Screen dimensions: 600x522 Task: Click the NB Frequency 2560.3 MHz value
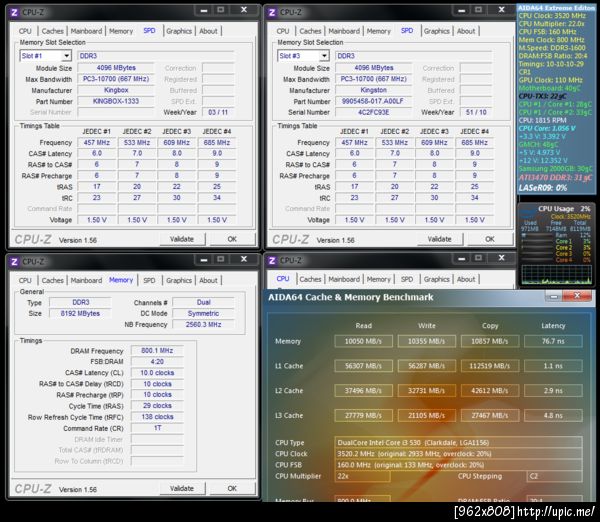click(203, 325)
